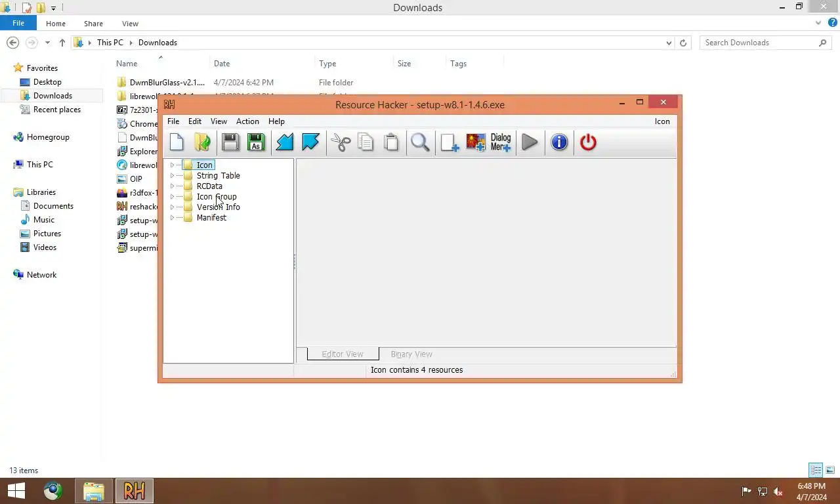Click the Copy pages icon
Screen dimensions: 840x504
click(x=366, y=142)
